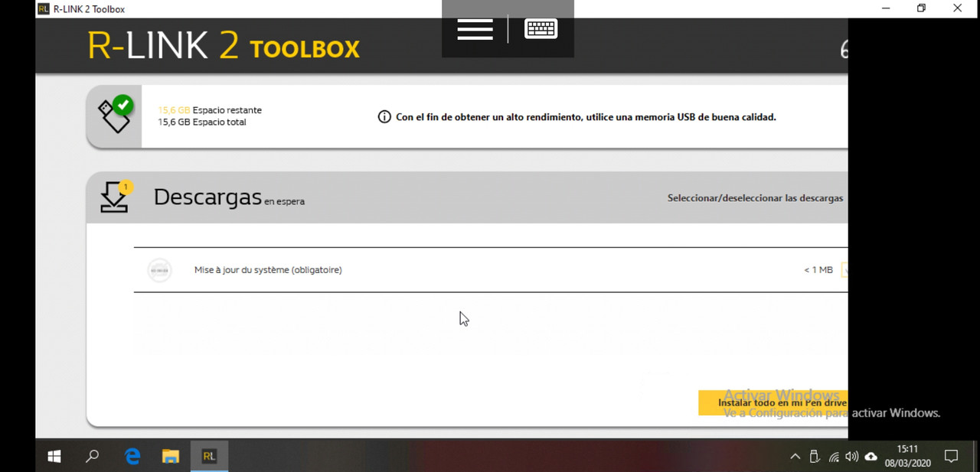Viewport: 980px width, 472px height.
Task: Click the R-LINK 2 TOOLBOX logo
Action: pos(224,47)
